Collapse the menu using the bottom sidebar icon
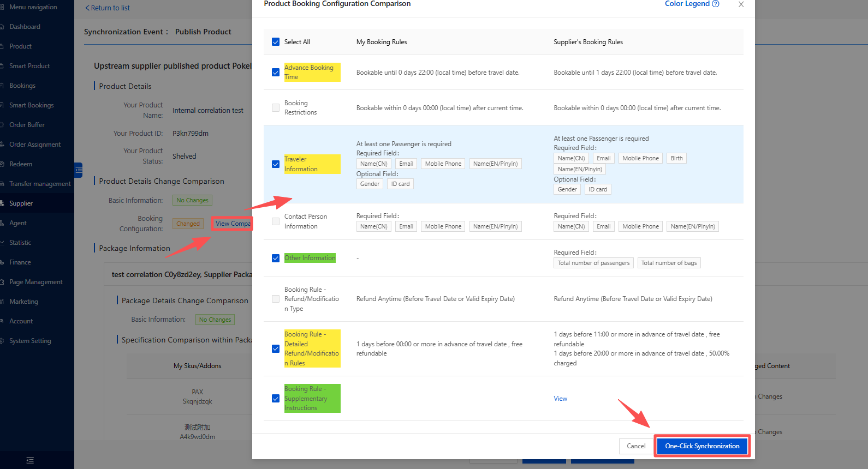The width and height of the screenshot is (868, 469). point(30,460)
